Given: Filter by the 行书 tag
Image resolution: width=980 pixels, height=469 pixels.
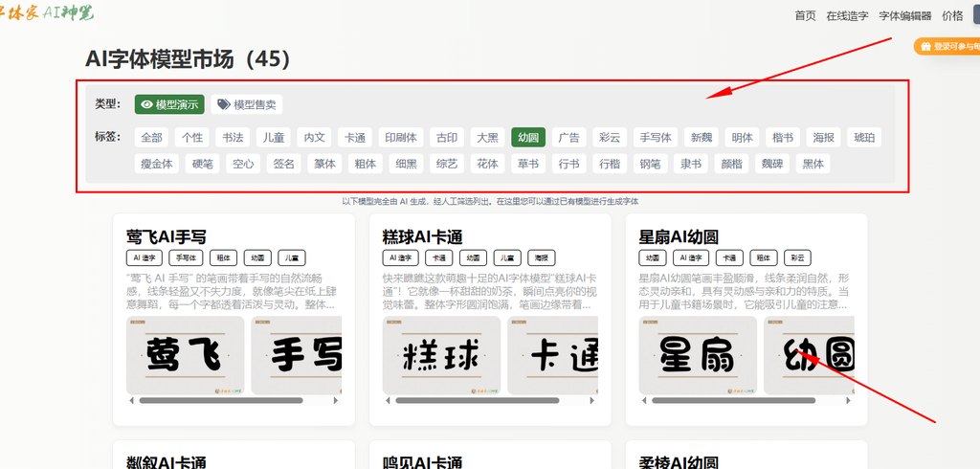Looking at the screenshot, I should click(568, 164).
